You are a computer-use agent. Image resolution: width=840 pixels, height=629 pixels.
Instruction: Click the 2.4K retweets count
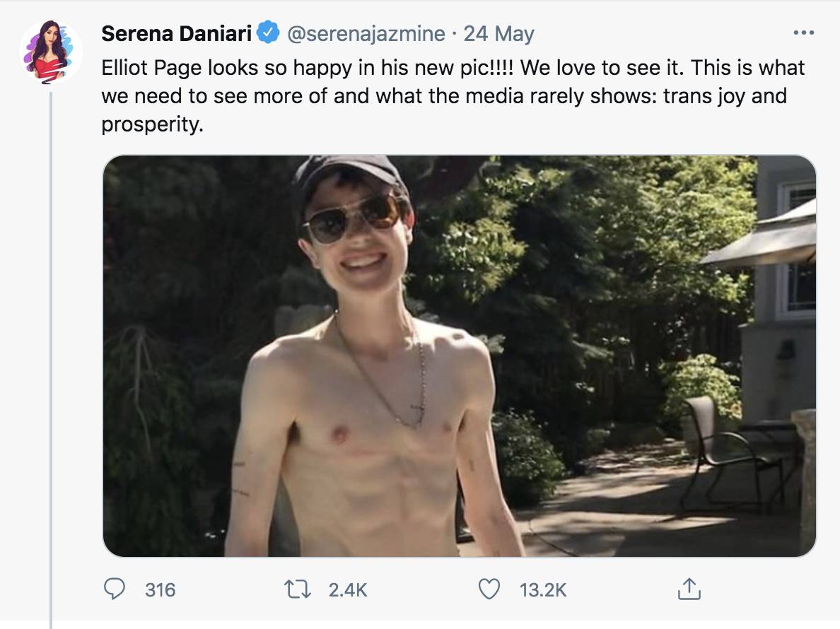point(348,590)
